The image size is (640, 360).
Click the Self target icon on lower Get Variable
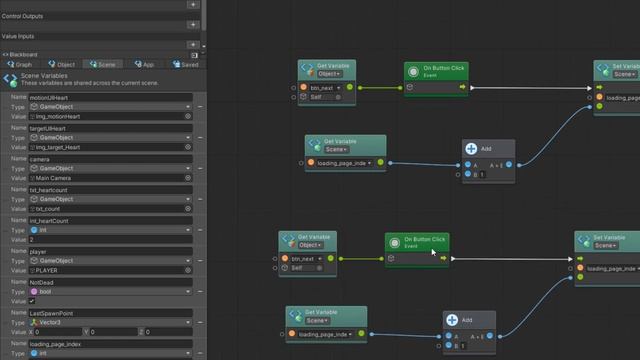click(x=319, y=268)
